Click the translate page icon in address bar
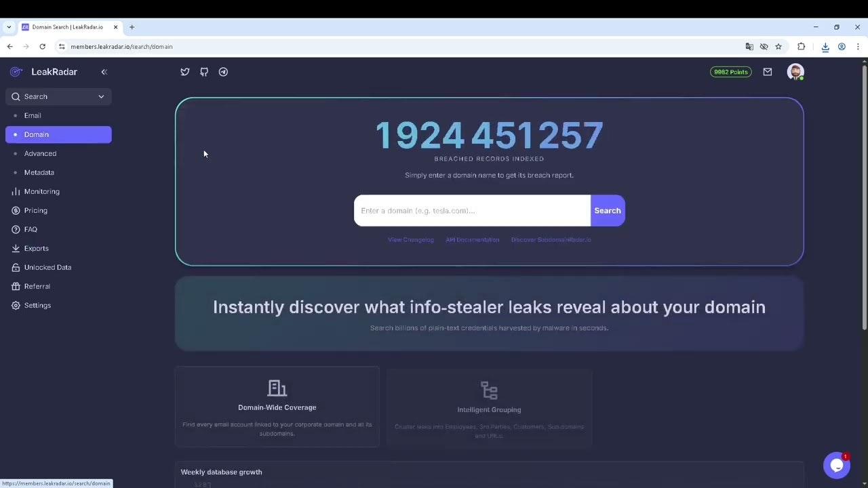Image resolution: width=868 pixels, height=488 pixels. click(x=749, y=46)
